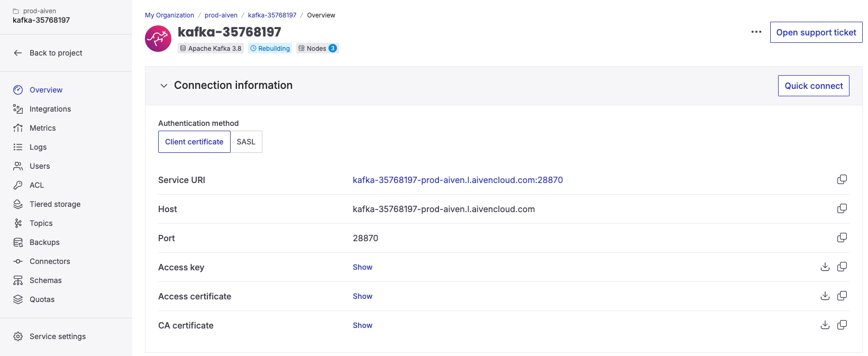Click the Kafka service logo
This screenshot has height=356, width=868.
tap(158, 39)
